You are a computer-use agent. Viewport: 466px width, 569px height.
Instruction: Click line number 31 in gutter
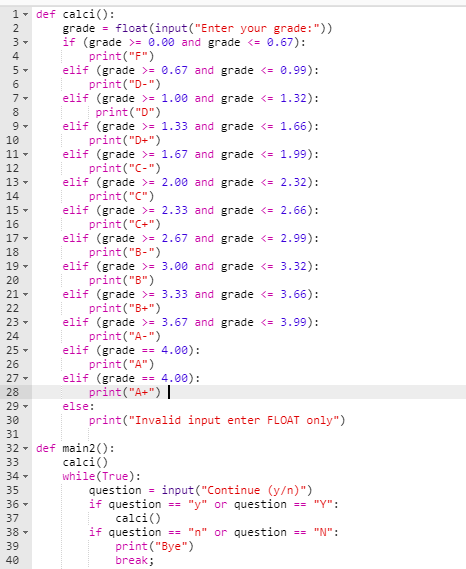(x=12, y=434)
